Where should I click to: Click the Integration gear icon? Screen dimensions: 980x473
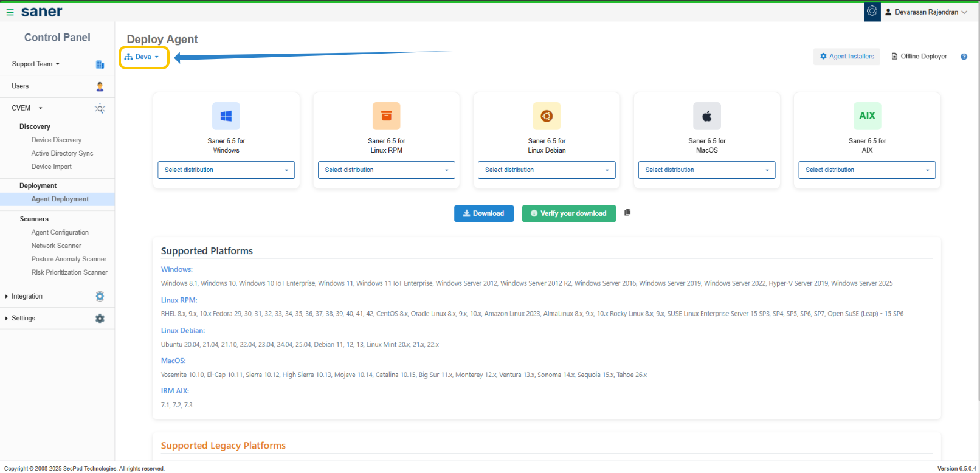100,296
